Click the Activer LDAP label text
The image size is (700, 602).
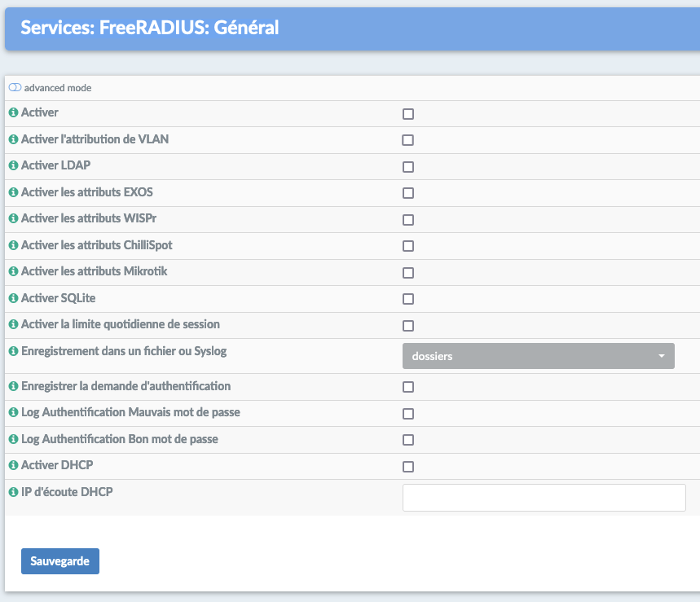coord(55,165)
